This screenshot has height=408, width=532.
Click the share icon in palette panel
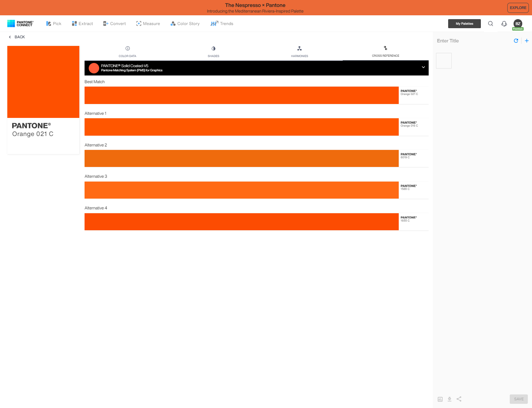point(459,399)
